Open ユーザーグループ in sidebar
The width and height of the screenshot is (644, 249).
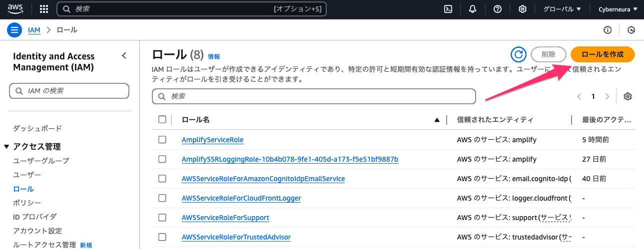[x=41, y=161]
